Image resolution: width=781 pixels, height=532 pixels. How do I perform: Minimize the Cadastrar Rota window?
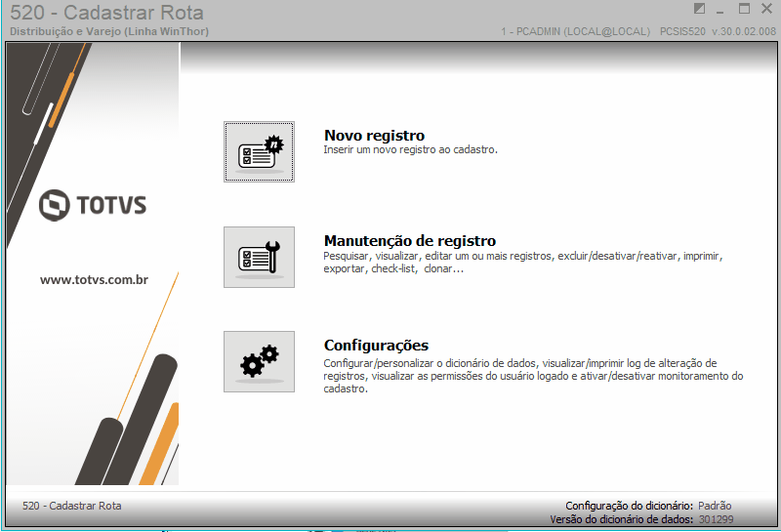tap(720, 10)
